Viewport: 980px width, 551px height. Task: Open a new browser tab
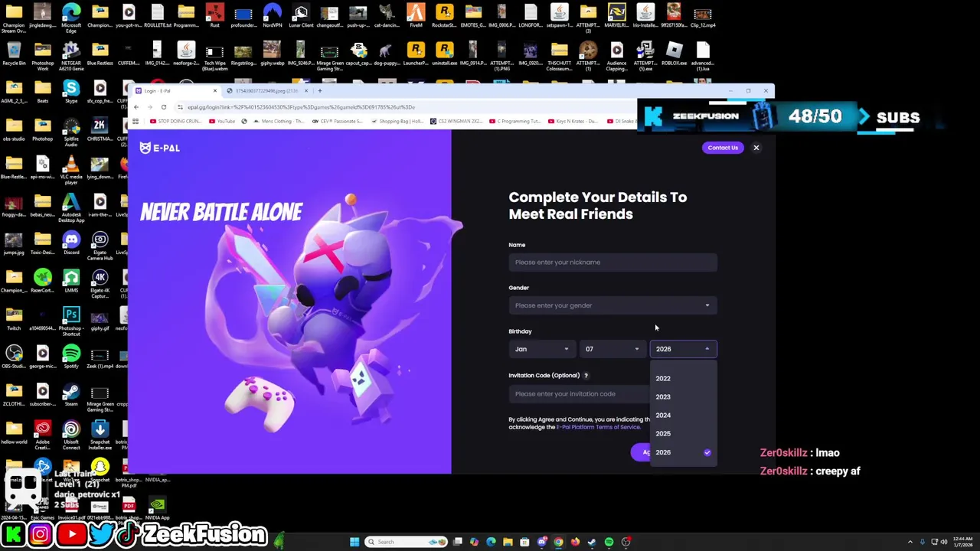click(320, 91)
